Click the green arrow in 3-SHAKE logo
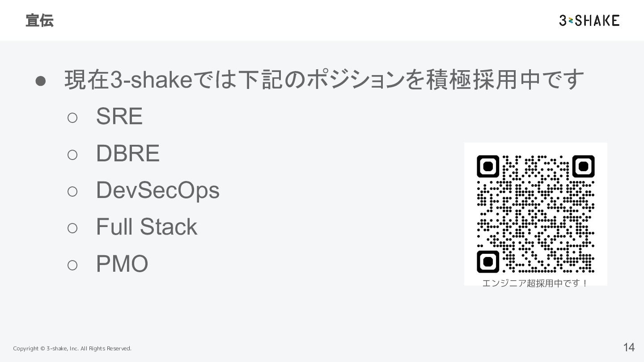This screenshot has width=644, height=362. 572,21
